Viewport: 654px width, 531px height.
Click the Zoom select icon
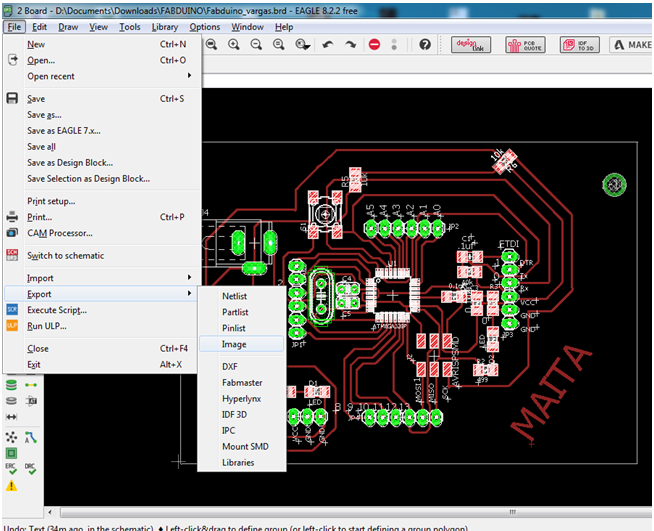click(x=302, y=44)
